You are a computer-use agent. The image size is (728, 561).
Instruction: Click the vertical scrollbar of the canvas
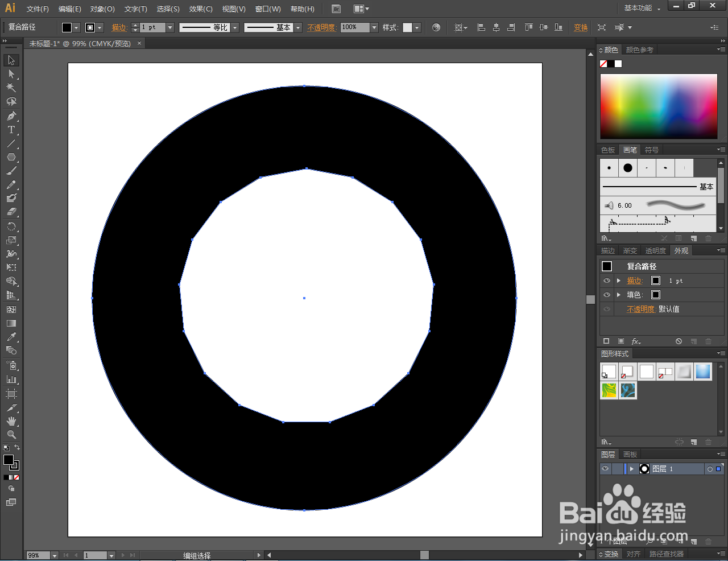pyautogui.click(x=590, y=299)
